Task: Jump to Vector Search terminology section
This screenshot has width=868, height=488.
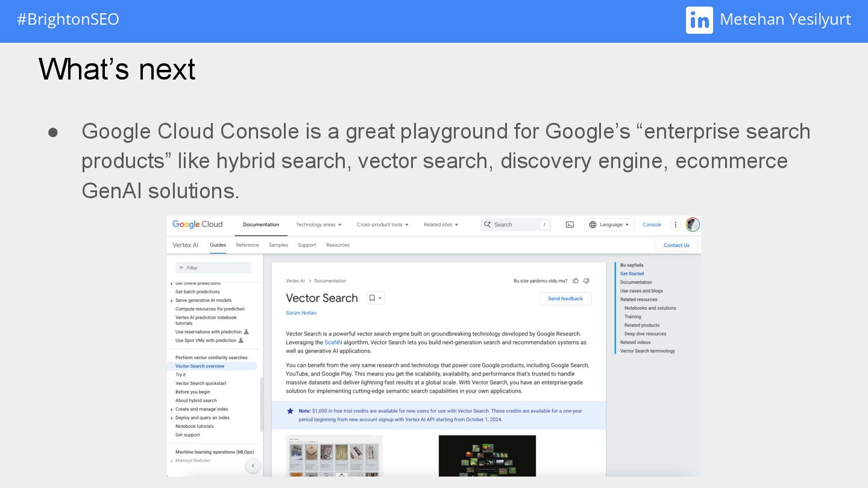Action: pos(647,351)
